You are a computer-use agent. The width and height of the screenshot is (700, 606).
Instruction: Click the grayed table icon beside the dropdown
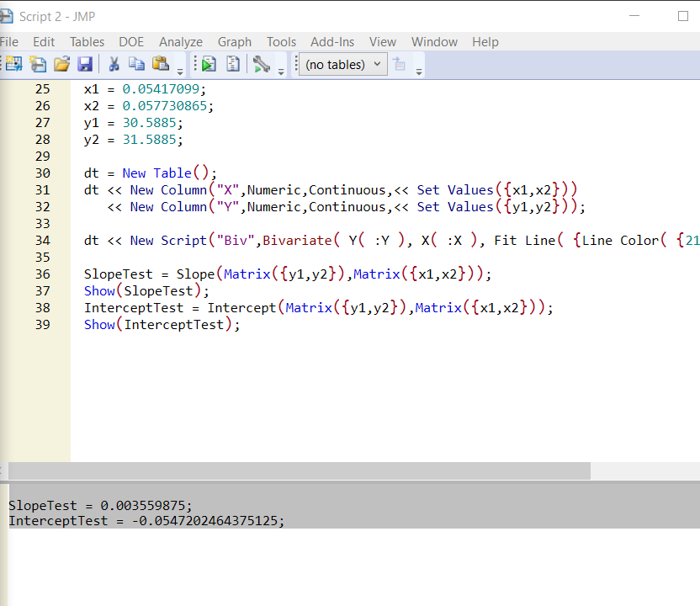point(400,64)
